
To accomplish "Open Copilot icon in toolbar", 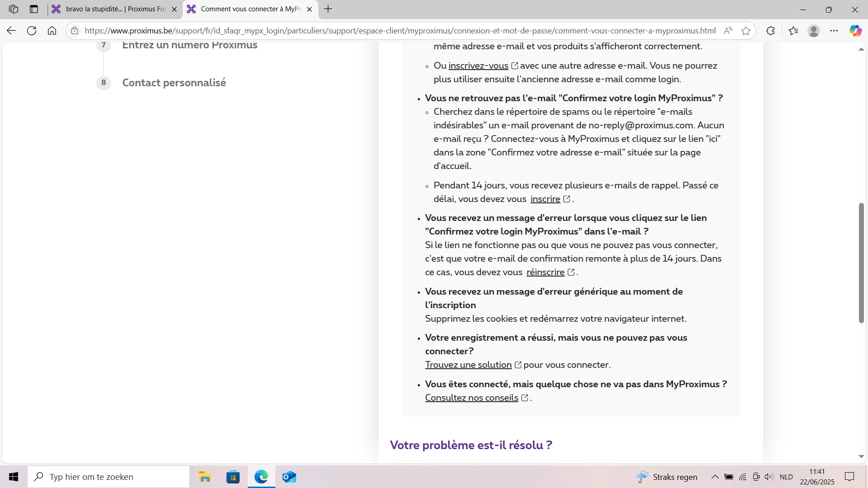I will (x=855, y=31).
